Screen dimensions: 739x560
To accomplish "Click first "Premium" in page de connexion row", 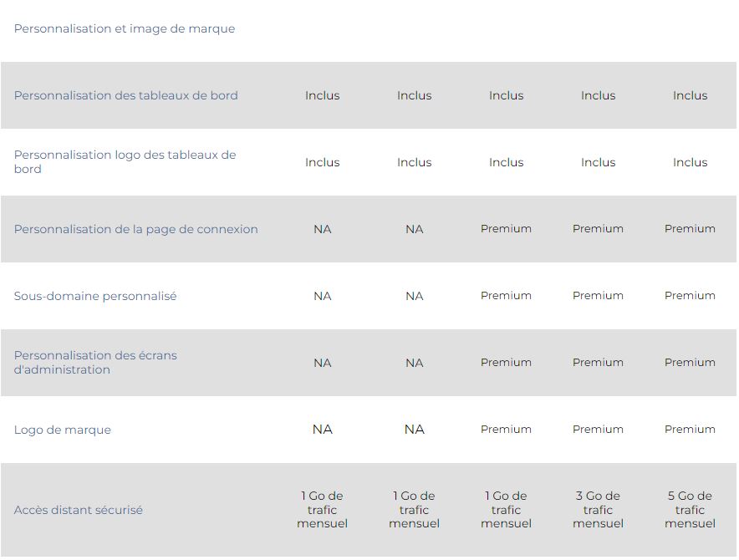I will (x=507, y=229).
